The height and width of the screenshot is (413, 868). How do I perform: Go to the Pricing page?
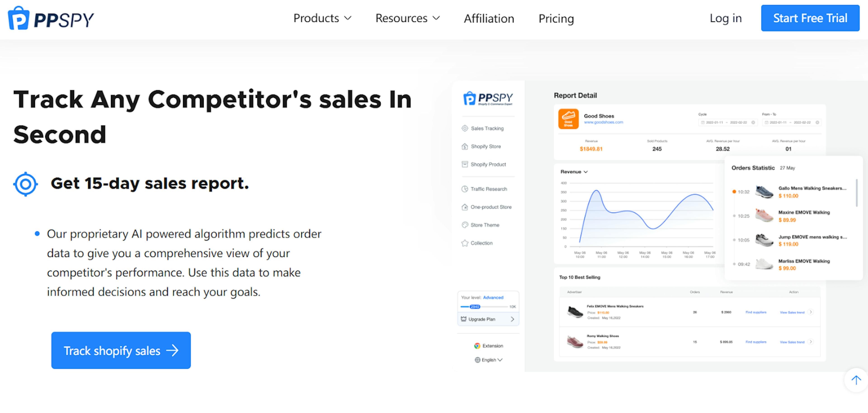tap(556, 19)
